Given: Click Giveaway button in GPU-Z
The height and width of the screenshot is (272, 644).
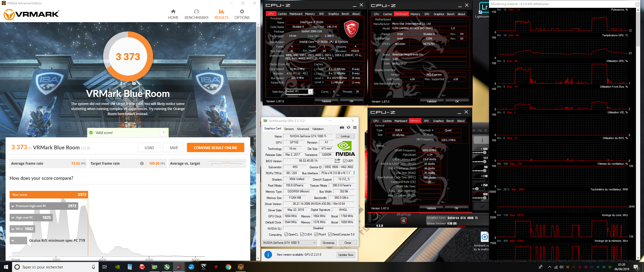Looking at the screenshot, I should click(328, 243).
